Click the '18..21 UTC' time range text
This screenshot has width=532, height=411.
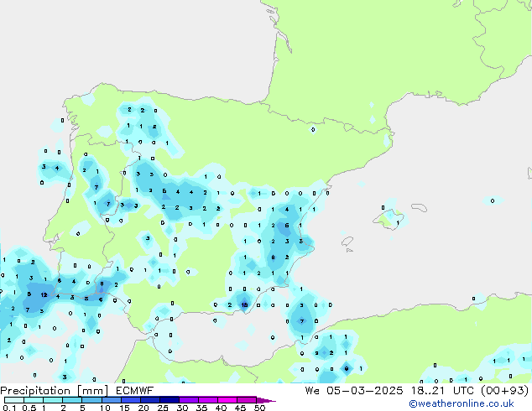445,391
